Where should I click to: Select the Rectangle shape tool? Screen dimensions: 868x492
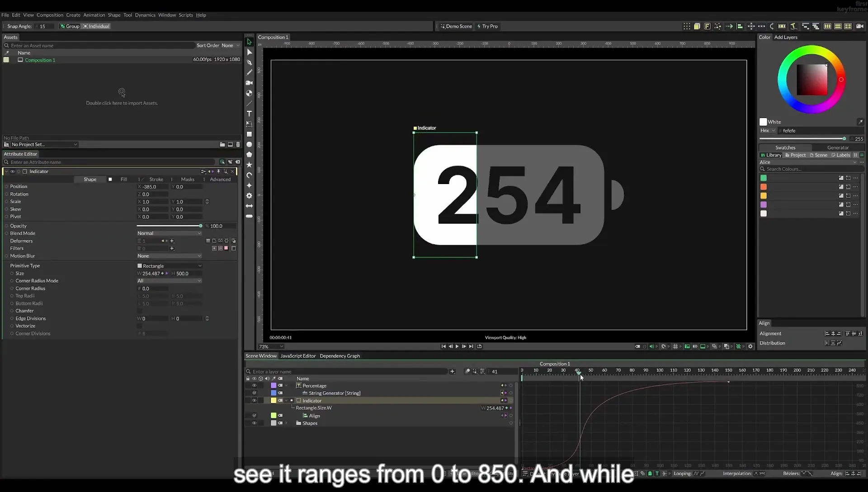[249, 134]
